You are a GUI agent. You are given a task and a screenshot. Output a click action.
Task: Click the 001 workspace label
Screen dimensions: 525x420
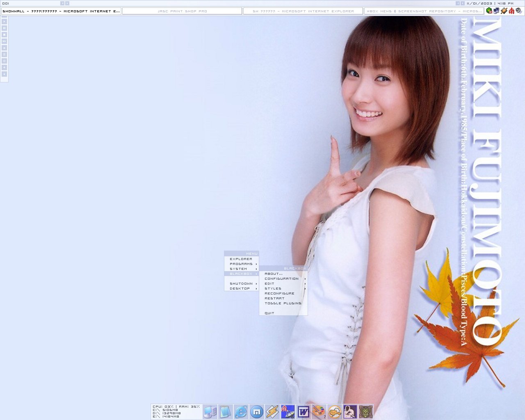point(6,3)
